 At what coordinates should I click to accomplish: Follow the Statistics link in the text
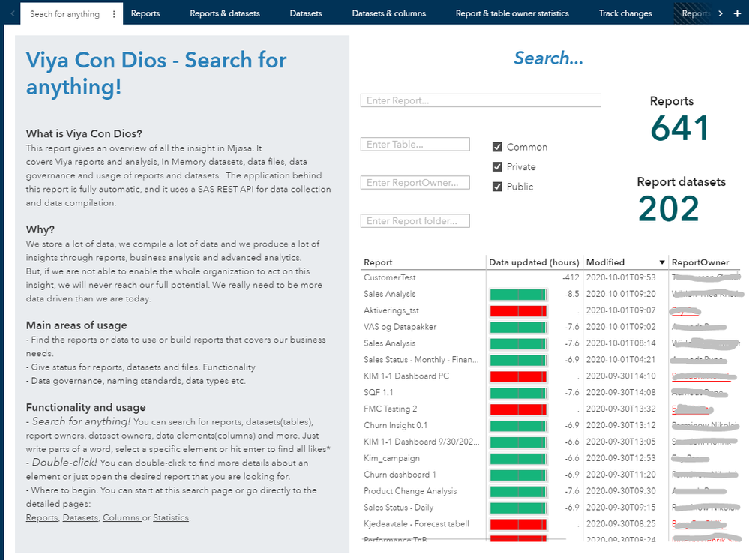click(x=171, y=517)
